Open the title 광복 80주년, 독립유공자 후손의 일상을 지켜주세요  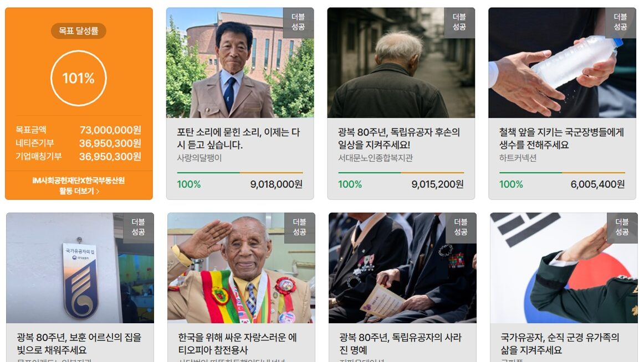pos(399,138)
